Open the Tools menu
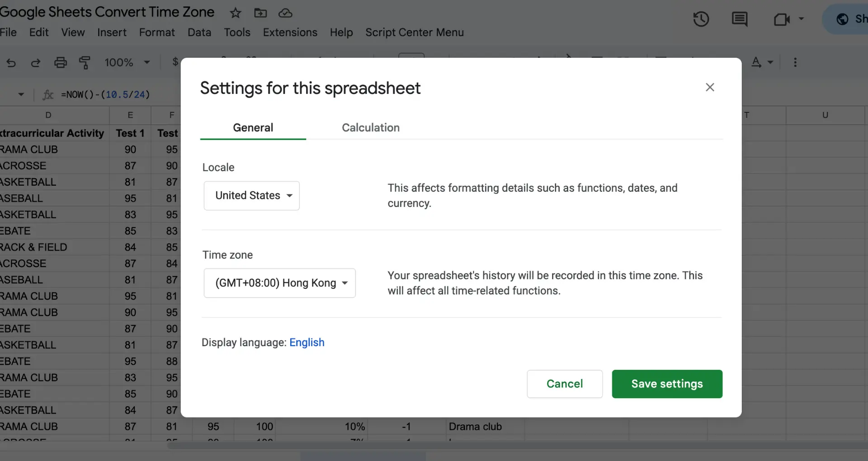Image resolution: width=868 pixels, height=461 pixels. pos(237,33)
